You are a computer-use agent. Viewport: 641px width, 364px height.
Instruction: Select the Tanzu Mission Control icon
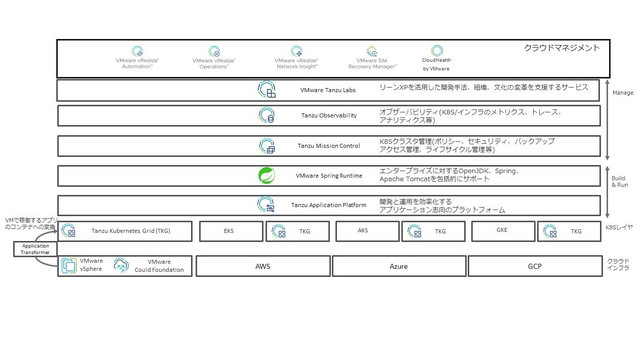click(267, 146)
